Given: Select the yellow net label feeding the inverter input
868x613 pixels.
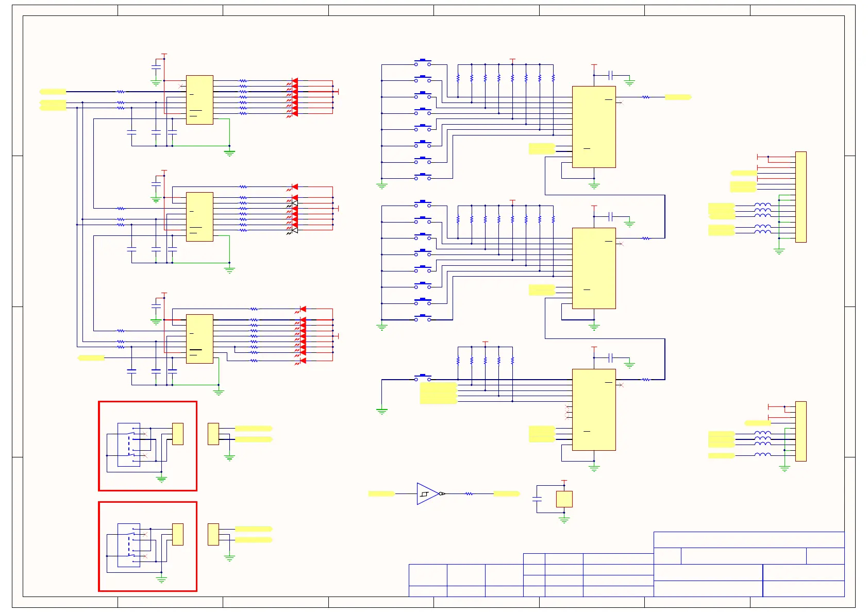Looking at the screenshot, I should pos(381,493).
